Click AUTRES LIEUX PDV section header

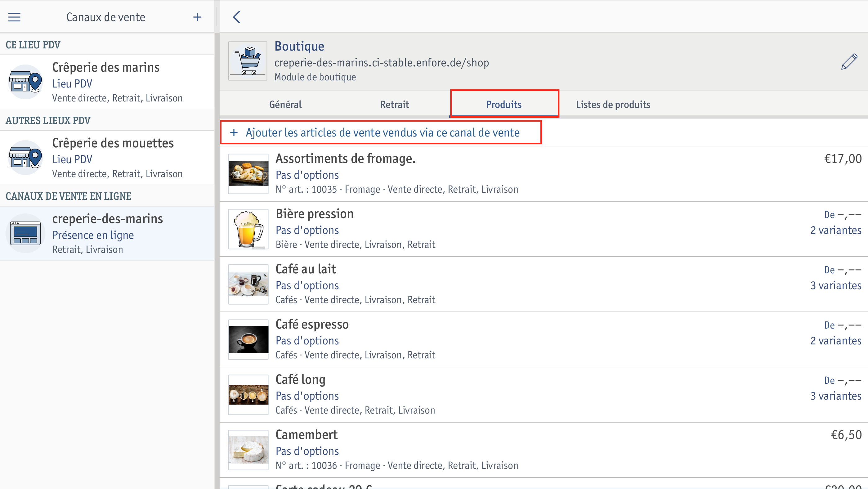48,121
